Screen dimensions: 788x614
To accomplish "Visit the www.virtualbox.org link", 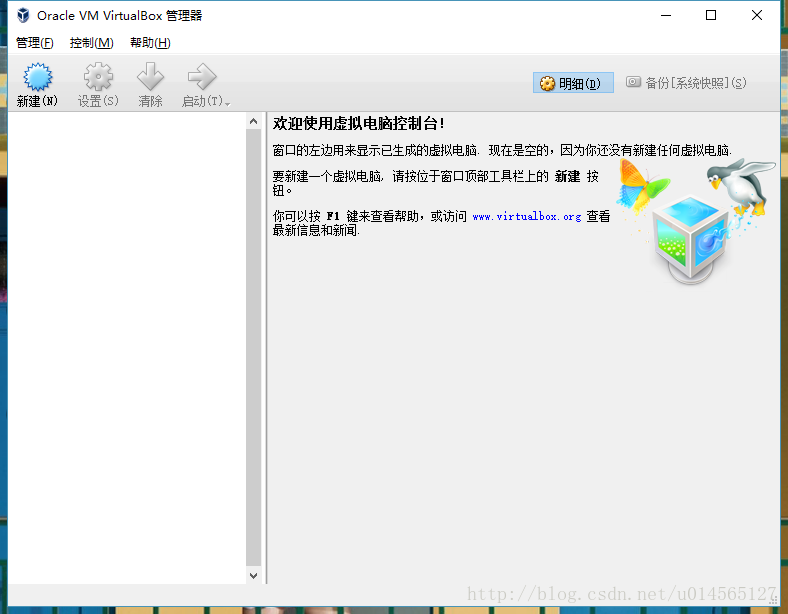I will tap(527, 217).
